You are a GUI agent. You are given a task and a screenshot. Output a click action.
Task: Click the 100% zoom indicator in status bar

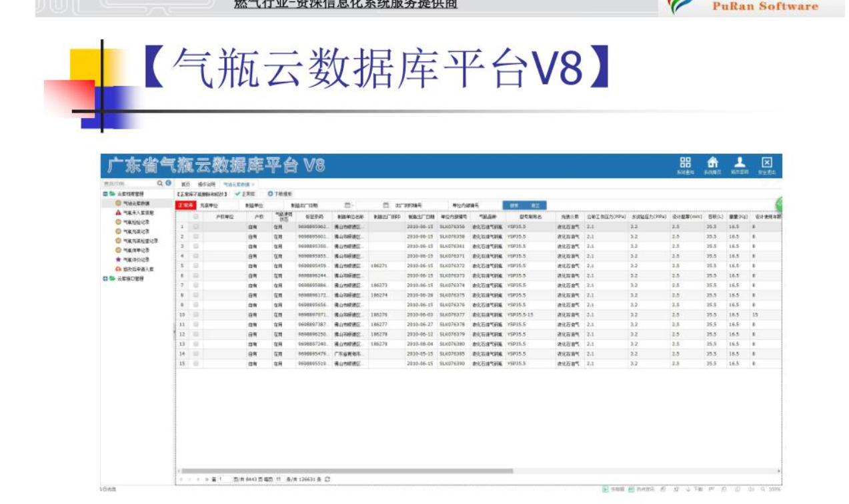[x=774, y=489]
